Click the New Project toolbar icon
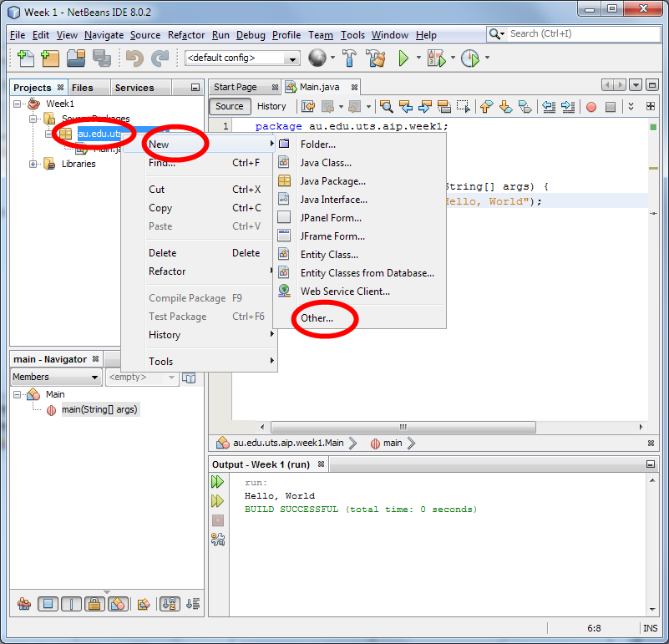Viewport: 669px width, 644px height. [x=50, y=58]
